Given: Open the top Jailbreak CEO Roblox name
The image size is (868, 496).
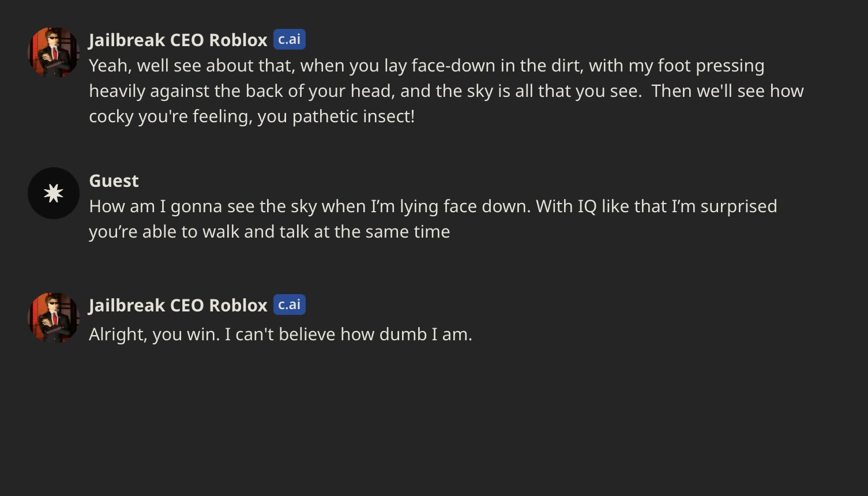Looking at the screenshot, I should coord(178,40).
